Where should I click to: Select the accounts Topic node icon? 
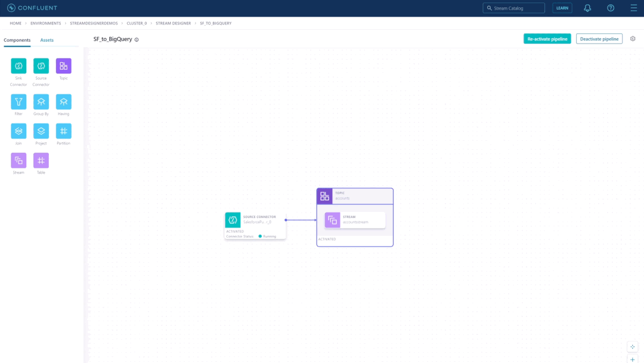coord(324,196)
